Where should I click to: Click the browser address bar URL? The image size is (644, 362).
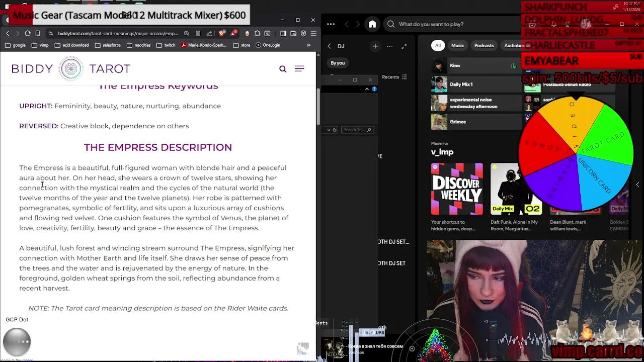coord(118,34)
